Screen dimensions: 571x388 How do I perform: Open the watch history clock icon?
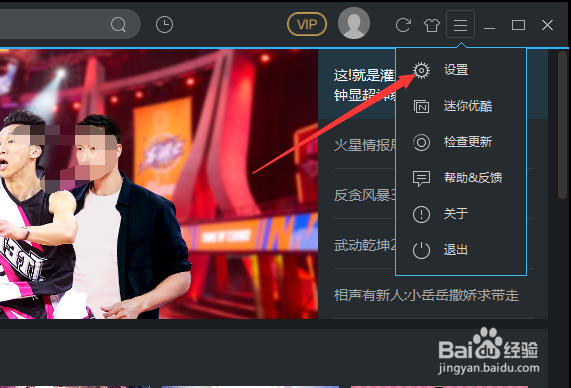click(164, 25)
